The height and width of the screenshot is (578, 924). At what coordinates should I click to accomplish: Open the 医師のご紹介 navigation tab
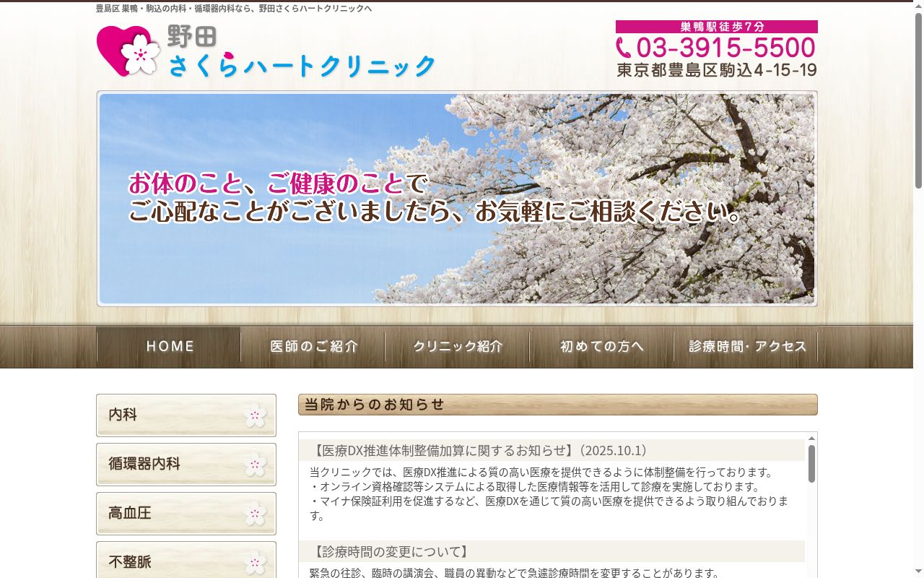point(313,346)
